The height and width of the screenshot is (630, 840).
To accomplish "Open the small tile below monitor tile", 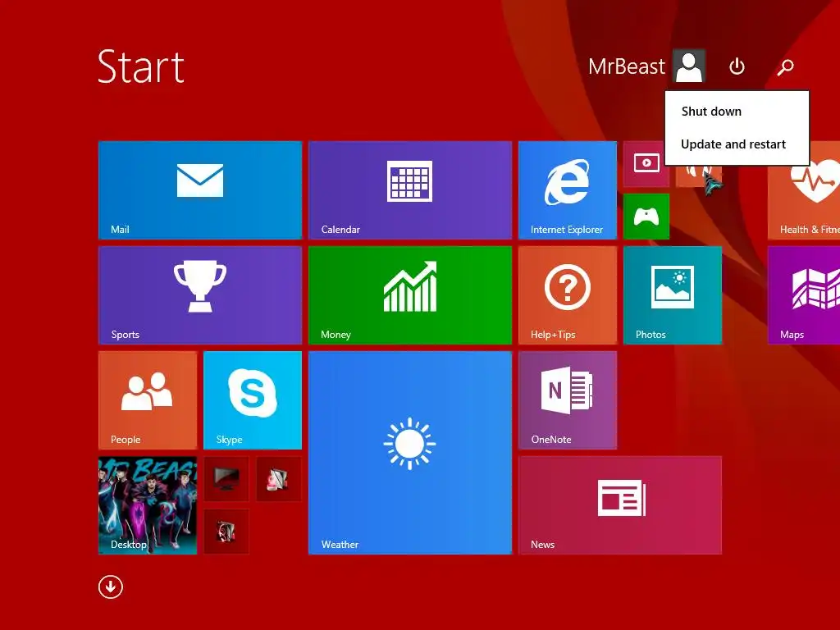I will [x=226, y=532].
